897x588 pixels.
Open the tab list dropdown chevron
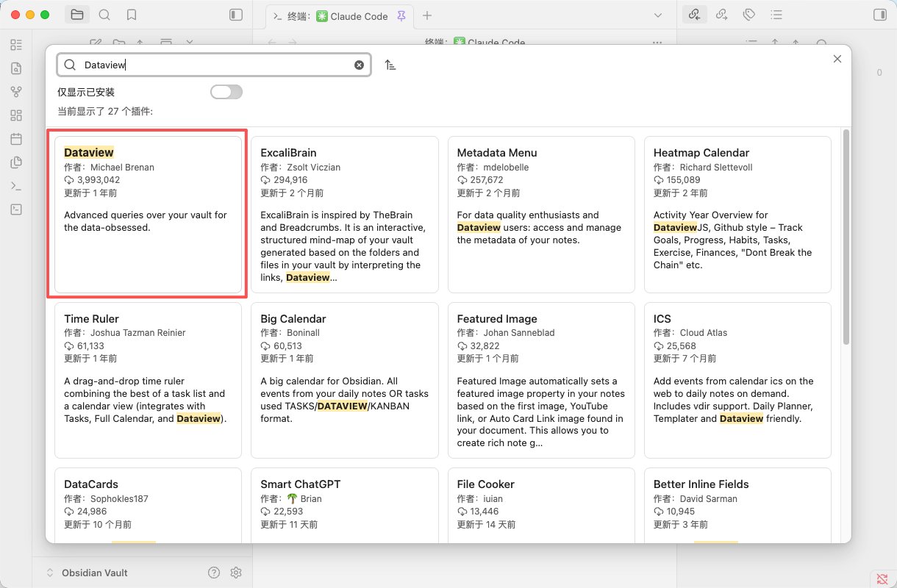click(x=658, y=15)
